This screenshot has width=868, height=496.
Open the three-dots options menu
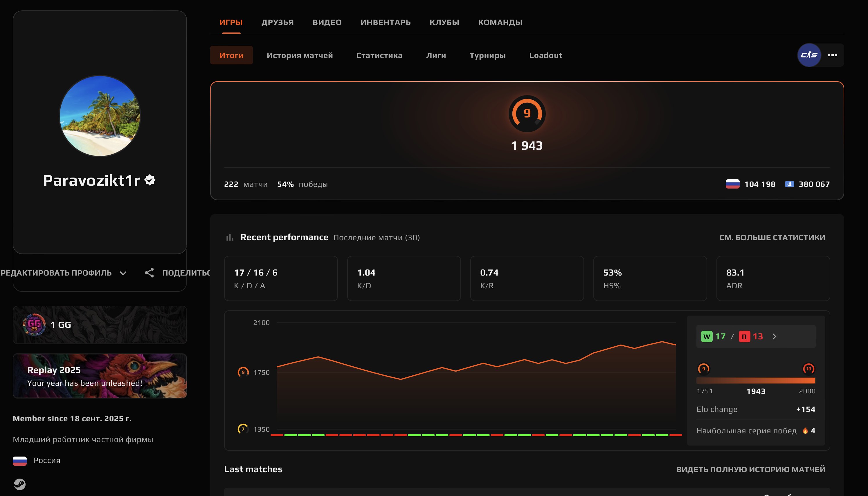click(x=833, y=55)
